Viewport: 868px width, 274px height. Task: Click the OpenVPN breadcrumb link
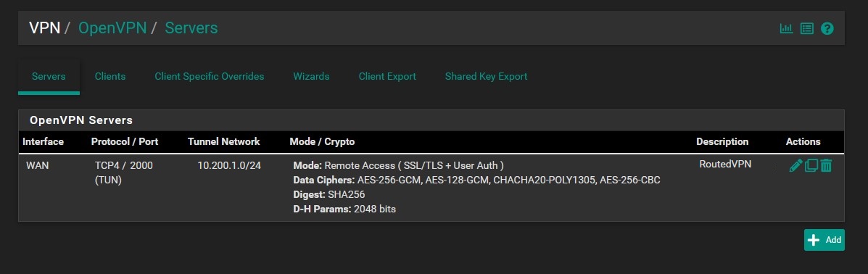coord(112,28)
